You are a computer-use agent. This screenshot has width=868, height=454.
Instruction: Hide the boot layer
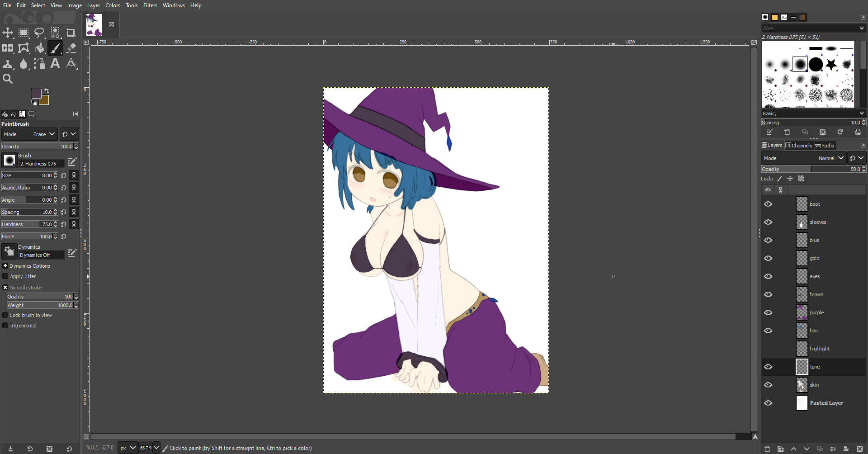(x=768, y=204)
